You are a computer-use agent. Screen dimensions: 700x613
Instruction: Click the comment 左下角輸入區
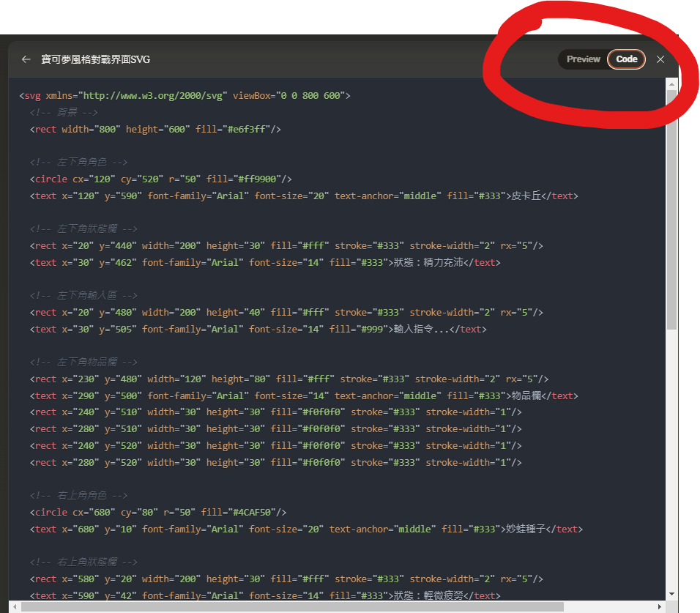coord(83,296)
